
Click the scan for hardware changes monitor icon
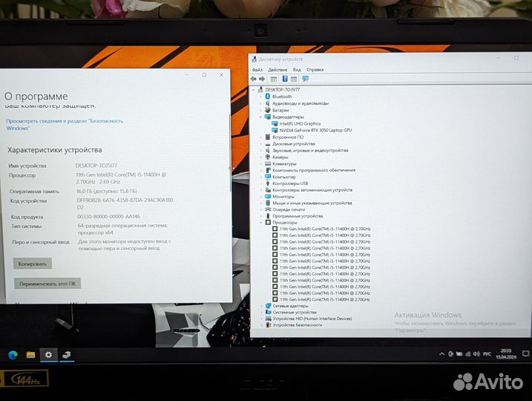(306, 79)
